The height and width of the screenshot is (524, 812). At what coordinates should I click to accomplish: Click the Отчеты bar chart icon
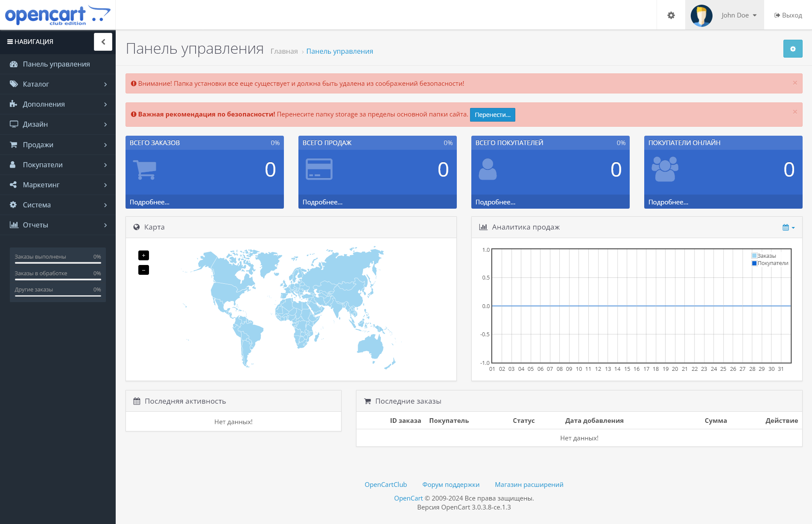coord(13,225)
